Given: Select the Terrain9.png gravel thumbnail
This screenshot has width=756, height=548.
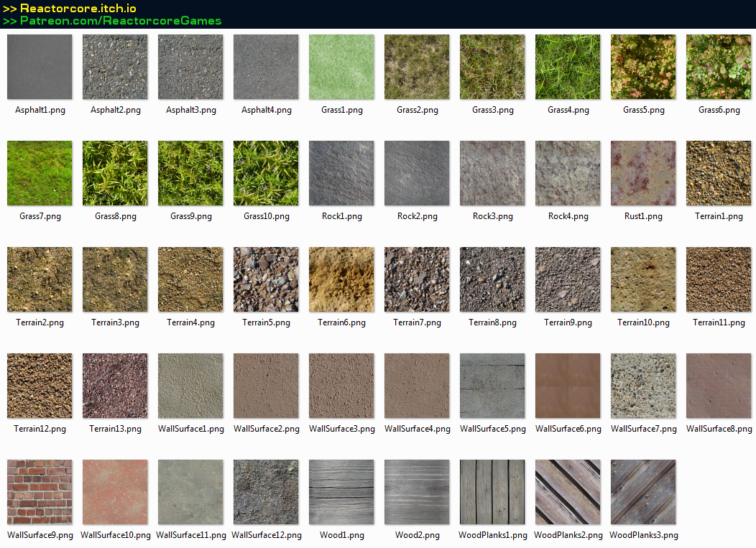Looking at the screenshot, I should click(568, 279).
